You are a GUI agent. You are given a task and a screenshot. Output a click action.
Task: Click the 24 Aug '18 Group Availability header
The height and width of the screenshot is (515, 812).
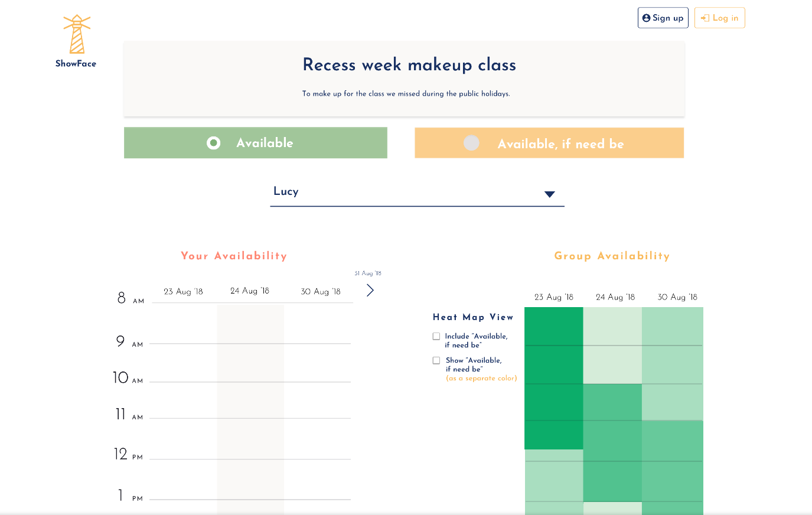615,297
